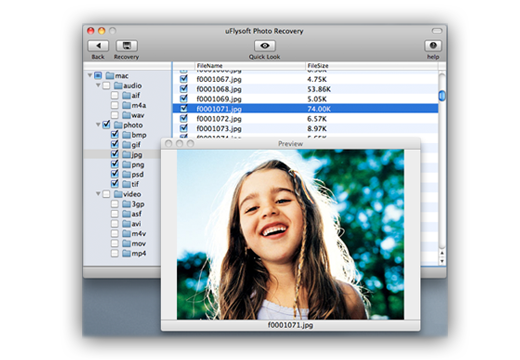Viewport: 520px width, 360px height.
Task: Check the mov checkbox
Action: pyautogui.click(x=115, y=243)
